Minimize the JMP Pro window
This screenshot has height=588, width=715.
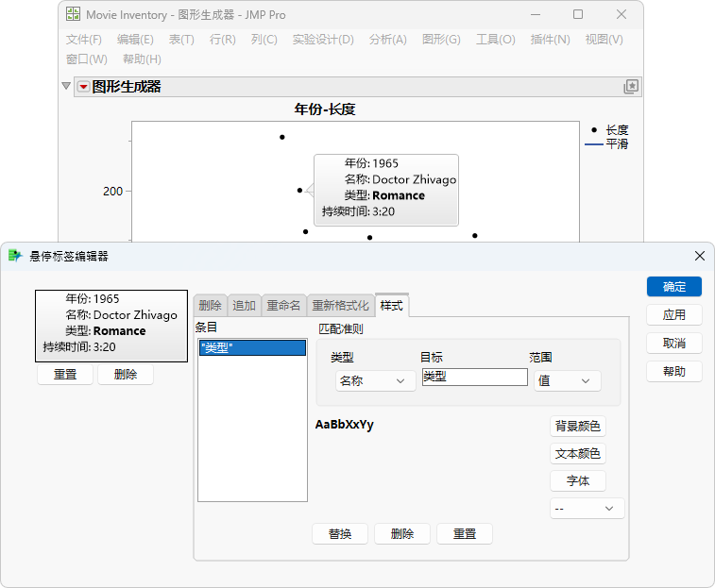536,14
